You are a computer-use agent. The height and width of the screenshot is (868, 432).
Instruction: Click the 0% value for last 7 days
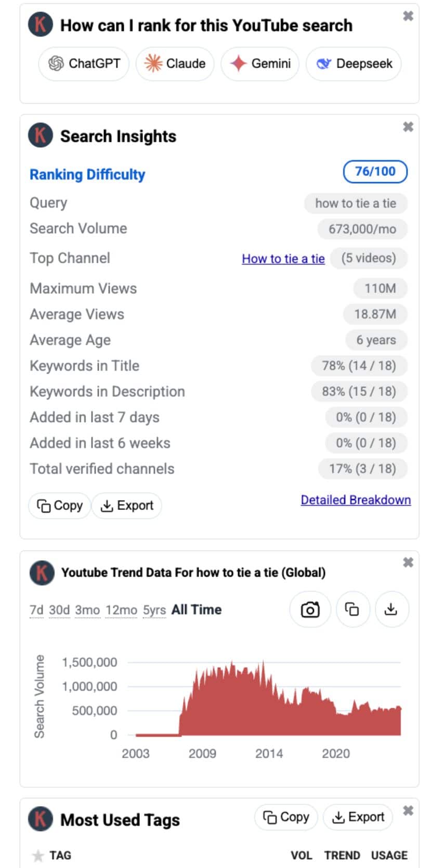coord(366,417)
